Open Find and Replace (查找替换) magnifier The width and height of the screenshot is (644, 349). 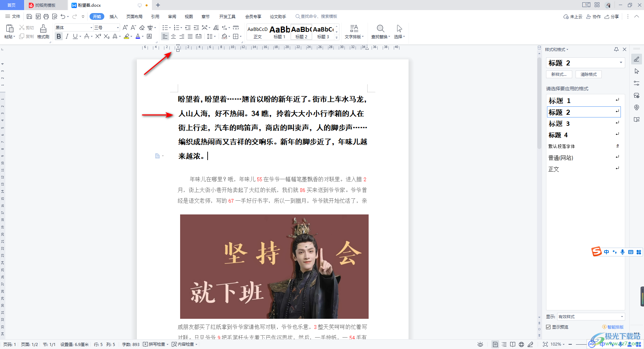point(380,29)
